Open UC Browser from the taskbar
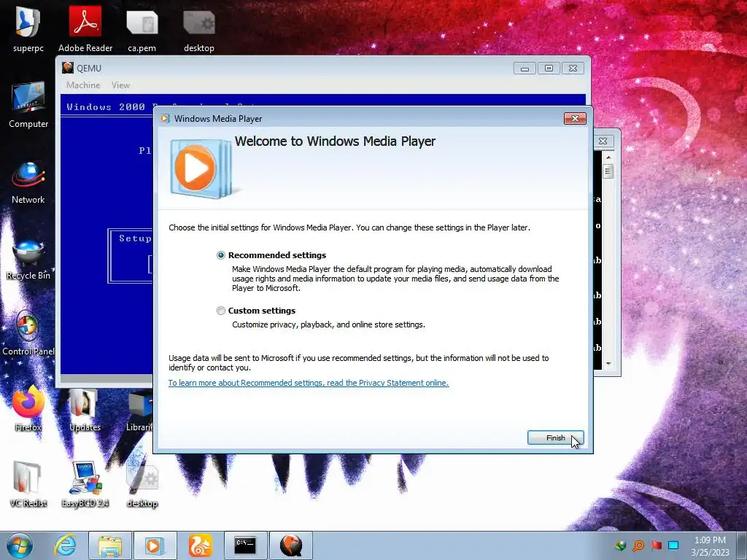This screenshot has height=560, width=747. (x=200, y=545)
